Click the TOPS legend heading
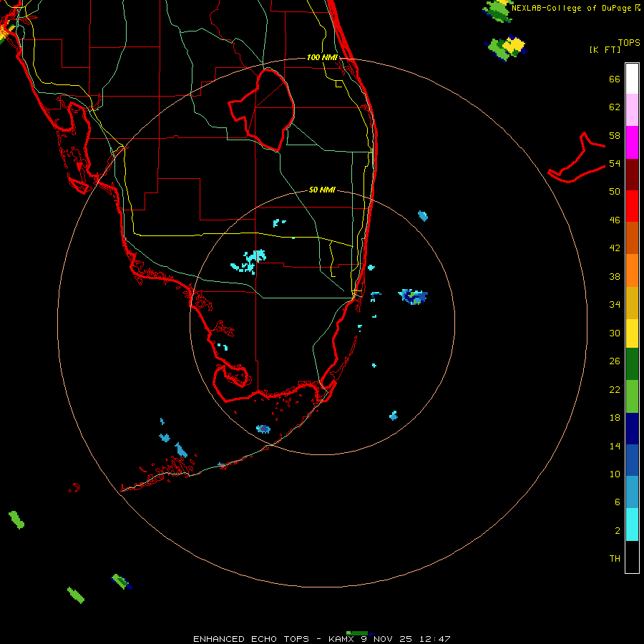The image size is (644, 644). (x=629, y=42)
